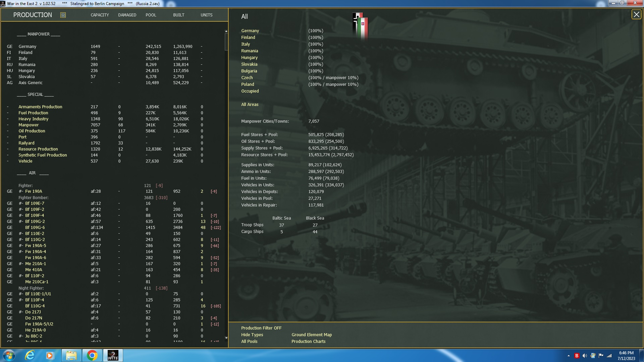This screenshot has height=362, width=644.
Task: Open the Ground Element Map link
Action: tap(311, 335)
